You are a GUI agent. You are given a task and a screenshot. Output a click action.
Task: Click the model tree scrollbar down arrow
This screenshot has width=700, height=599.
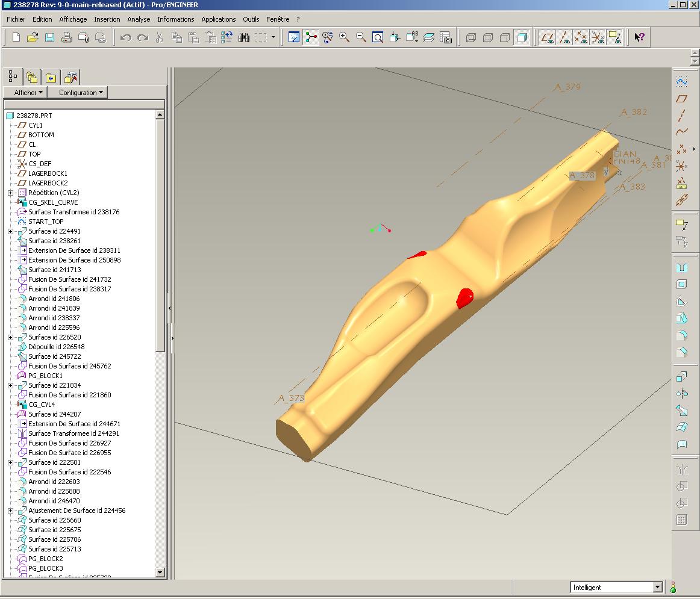tap(160, 573)
